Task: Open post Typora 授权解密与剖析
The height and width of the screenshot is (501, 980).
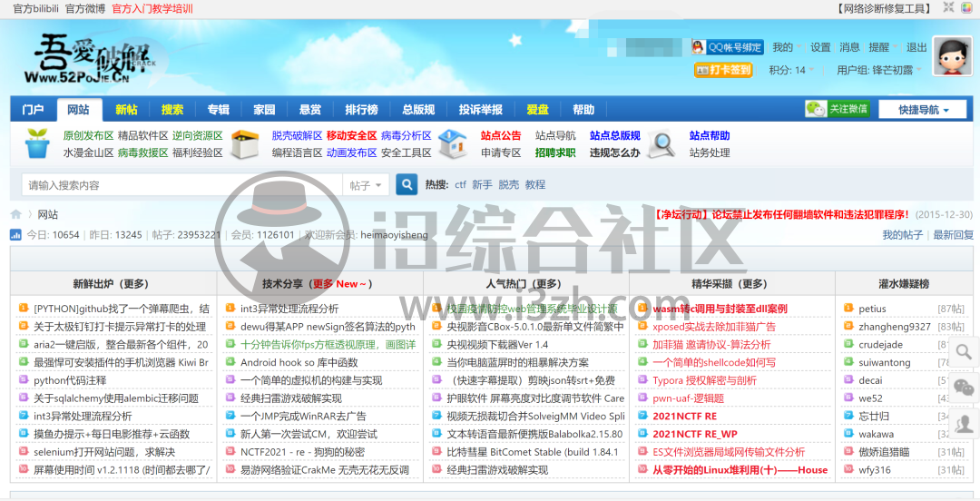Action: coord(704,380)
